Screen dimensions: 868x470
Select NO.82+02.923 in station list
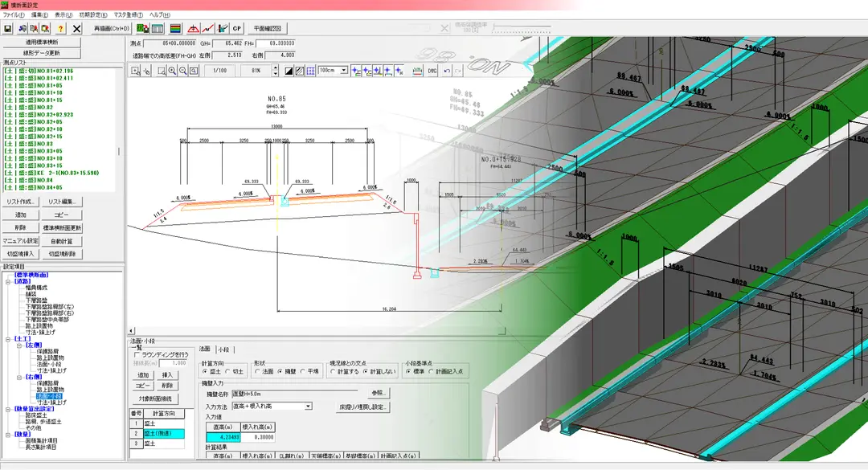(39, 115)
